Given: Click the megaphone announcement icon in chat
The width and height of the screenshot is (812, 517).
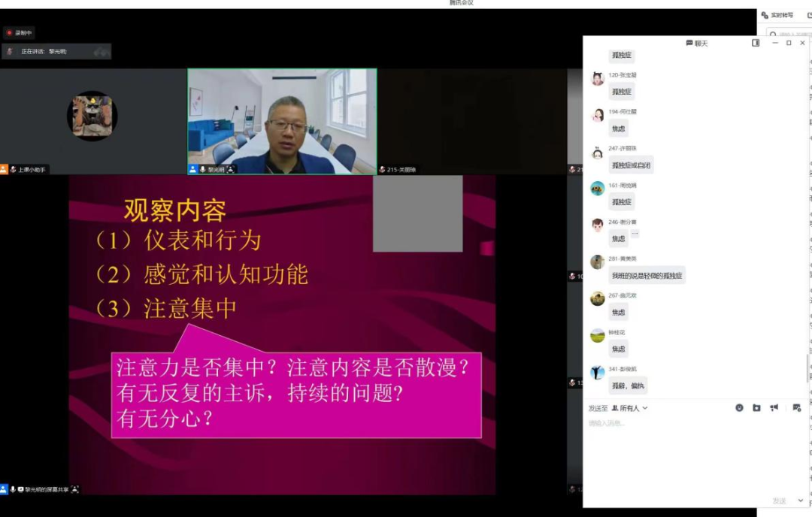Looking at the screenshot, I should pyautogui.click(x=774, y=407).
